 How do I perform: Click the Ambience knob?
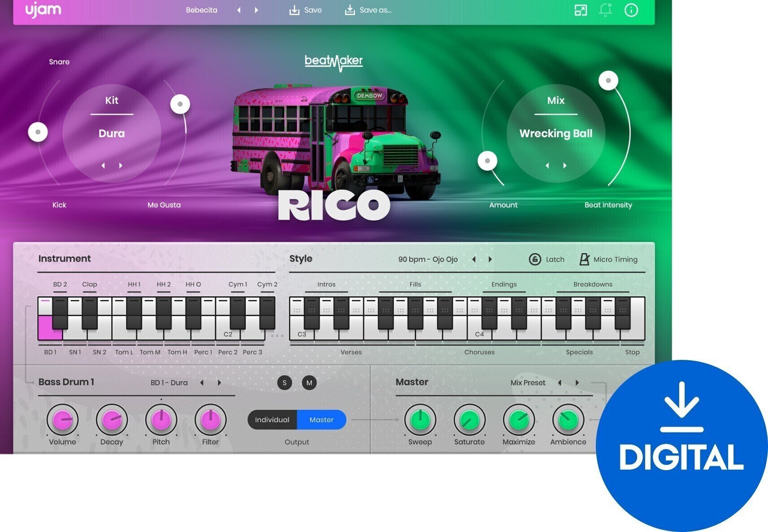coord(568,420)
